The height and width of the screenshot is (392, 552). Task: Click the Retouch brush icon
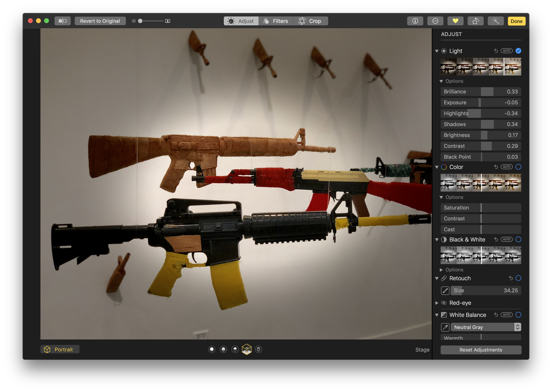point(445,290)
